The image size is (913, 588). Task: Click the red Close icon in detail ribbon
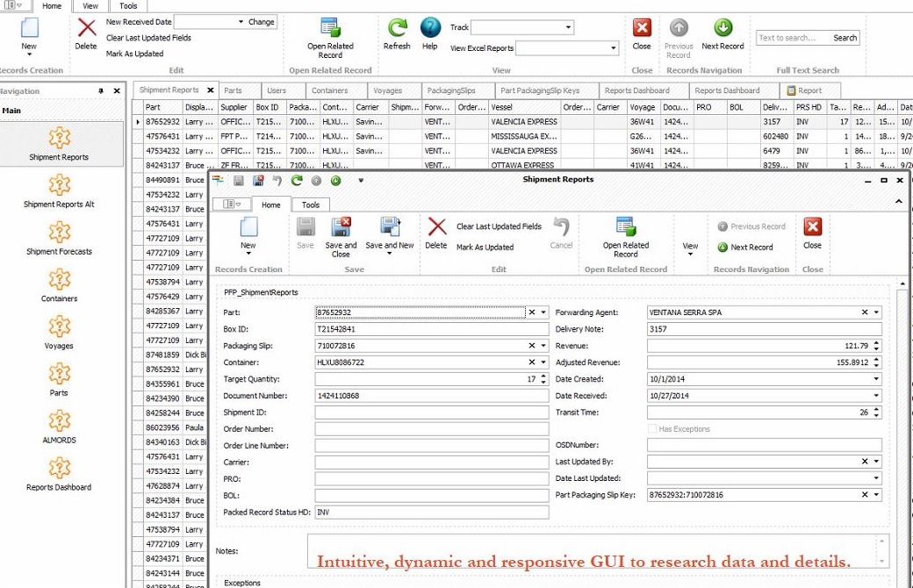click(812, 226)
